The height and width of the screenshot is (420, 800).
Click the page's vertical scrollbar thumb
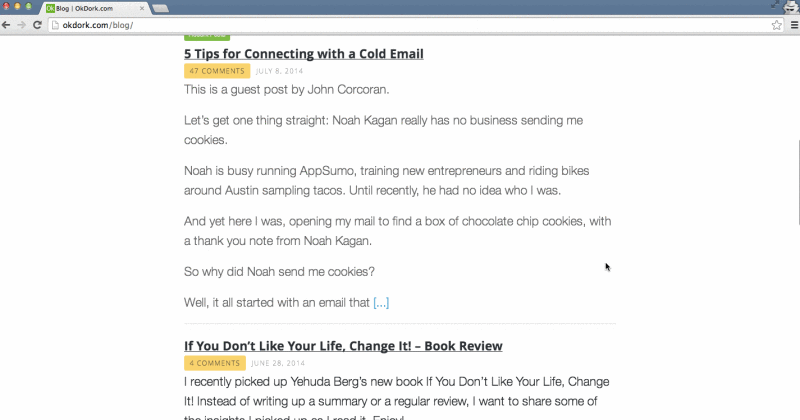(798, 181)
